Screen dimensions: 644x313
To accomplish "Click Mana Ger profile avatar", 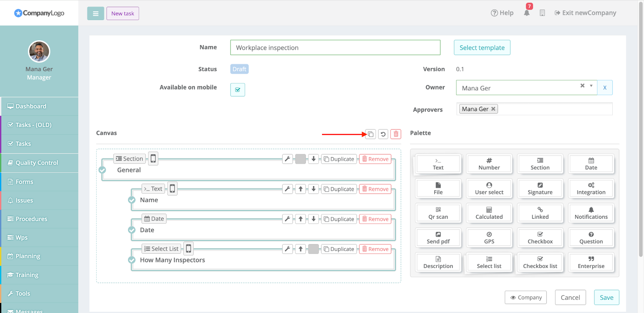I will tap(39, 52).
